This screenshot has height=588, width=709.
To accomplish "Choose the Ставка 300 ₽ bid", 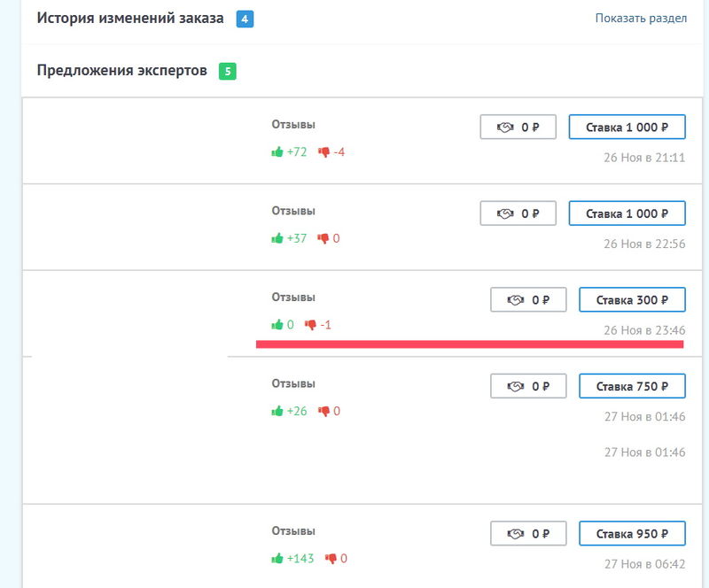I will point(632,300).
